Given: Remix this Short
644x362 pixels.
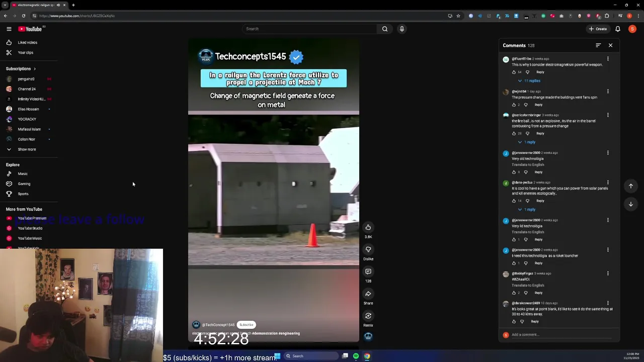Looking at the screenshot, I should click(368, 316).
